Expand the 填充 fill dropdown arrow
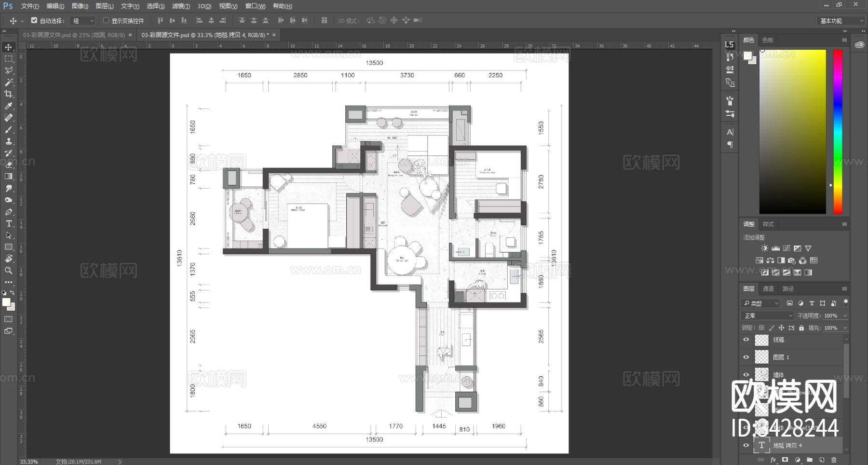This screenshot has height=465, width=868. pos(845,328)
